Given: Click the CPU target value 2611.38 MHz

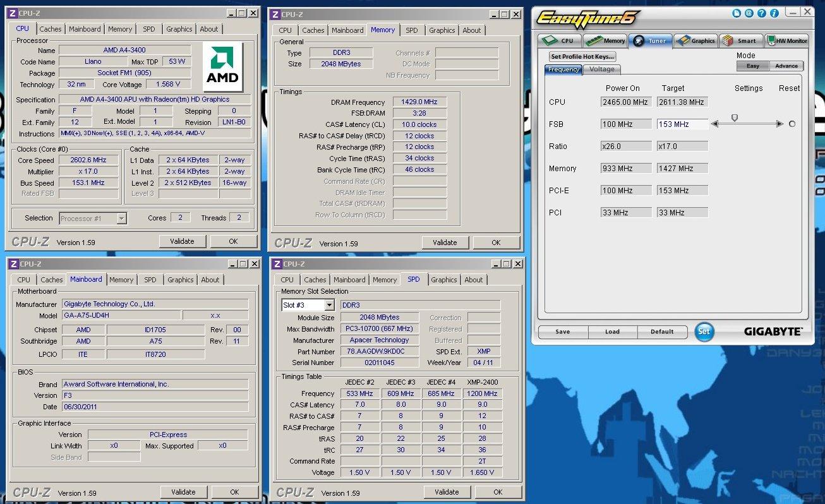Looking at the screenshot, I should pyautogui.click(x=682, y=102).
